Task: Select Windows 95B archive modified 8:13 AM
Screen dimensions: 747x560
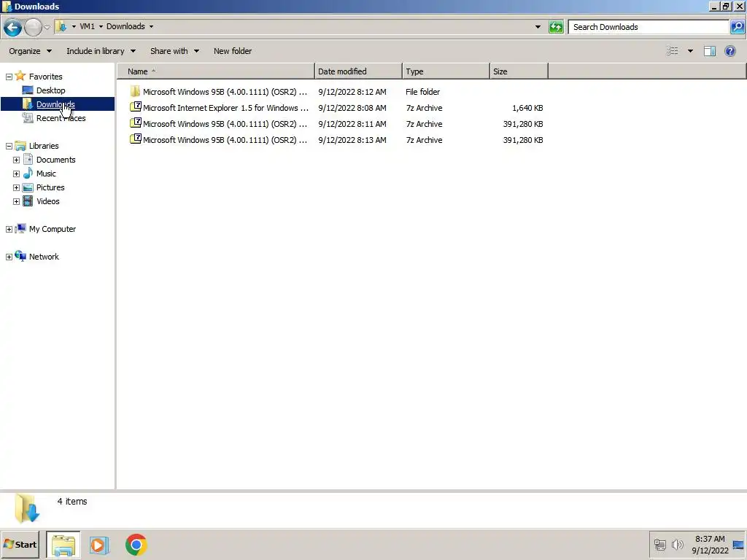Action: [x=336, y=140]
